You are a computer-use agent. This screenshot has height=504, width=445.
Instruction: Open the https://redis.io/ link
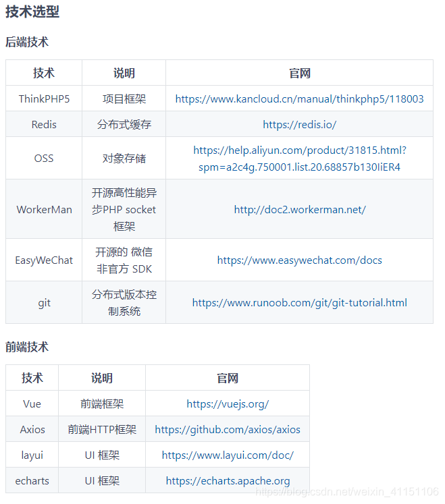[299, 125]
